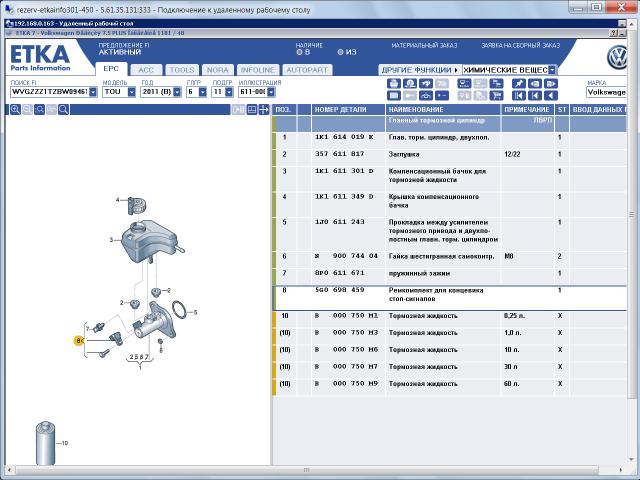This screenshot has height=480, width=640.
Task: Switch to the TOOLS tab
Action: [x=182, y=70]
